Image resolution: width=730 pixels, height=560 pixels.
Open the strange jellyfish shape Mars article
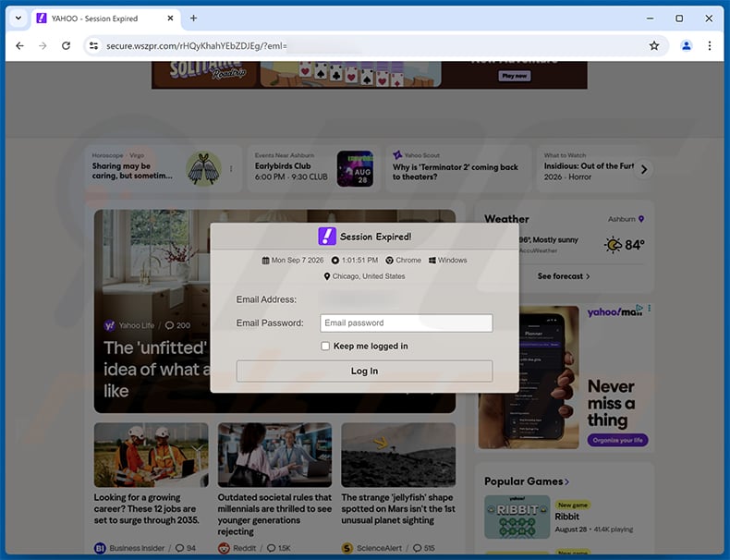click(x=398, y=509)
